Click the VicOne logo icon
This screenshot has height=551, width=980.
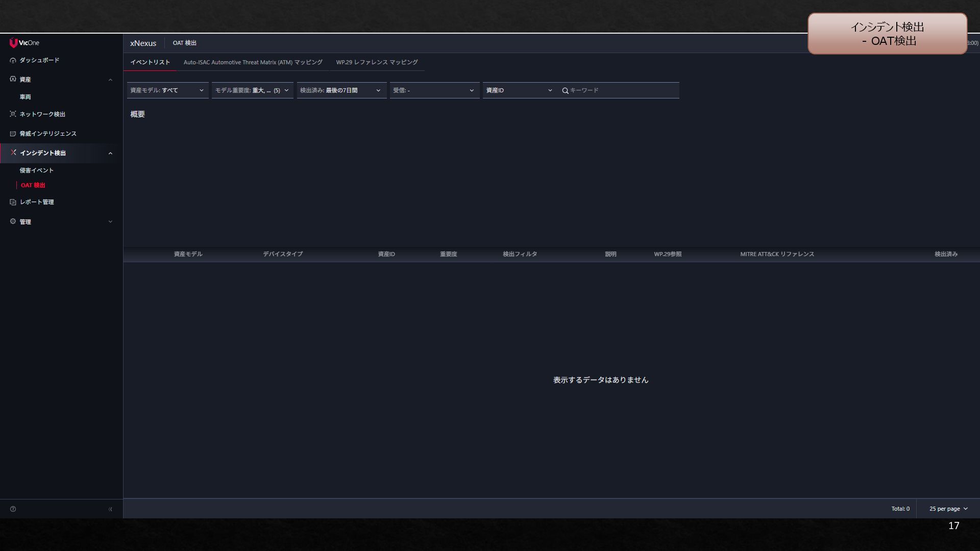(x=13, y=43)
